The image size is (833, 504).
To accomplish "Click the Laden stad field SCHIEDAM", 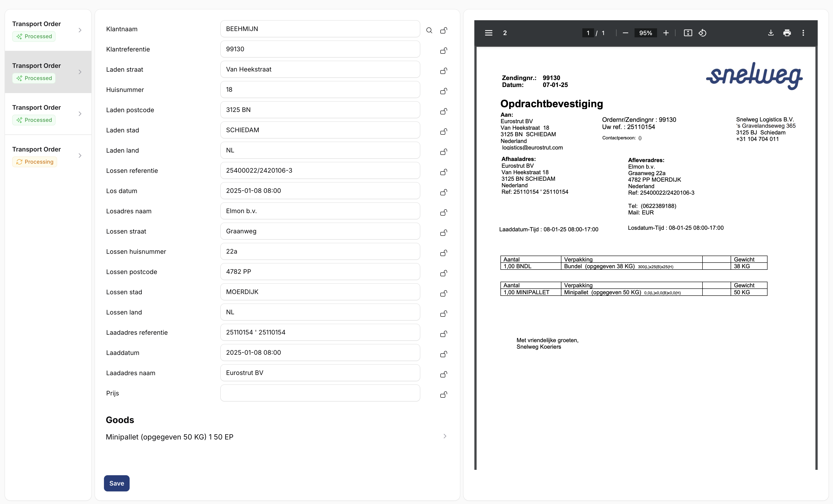I will [x=320, y=130].
